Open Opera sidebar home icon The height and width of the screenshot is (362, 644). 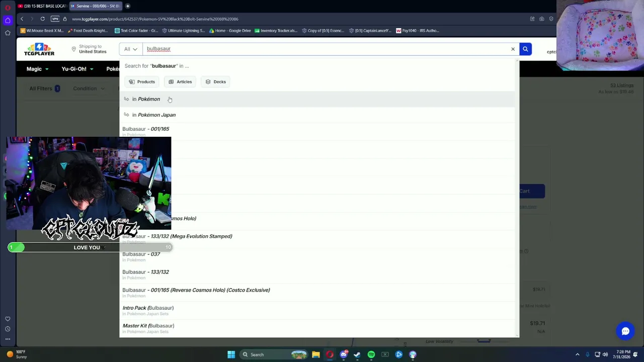coord(8,20)
